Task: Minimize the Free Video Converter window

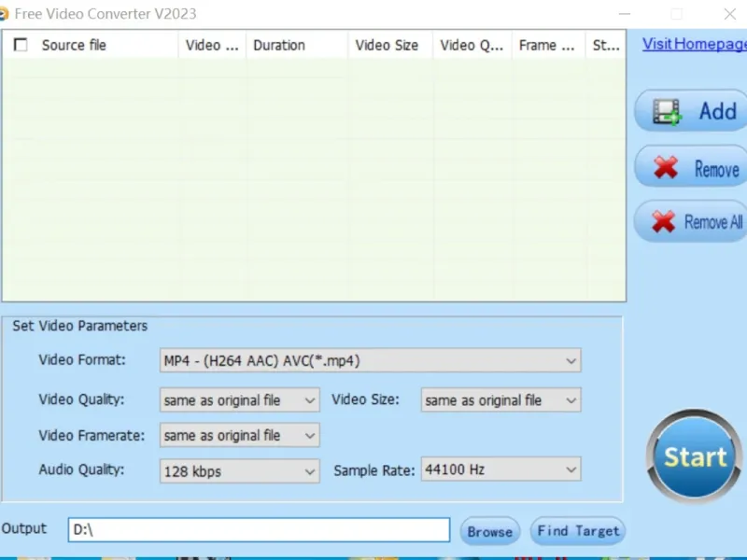Action: point(625,14)
